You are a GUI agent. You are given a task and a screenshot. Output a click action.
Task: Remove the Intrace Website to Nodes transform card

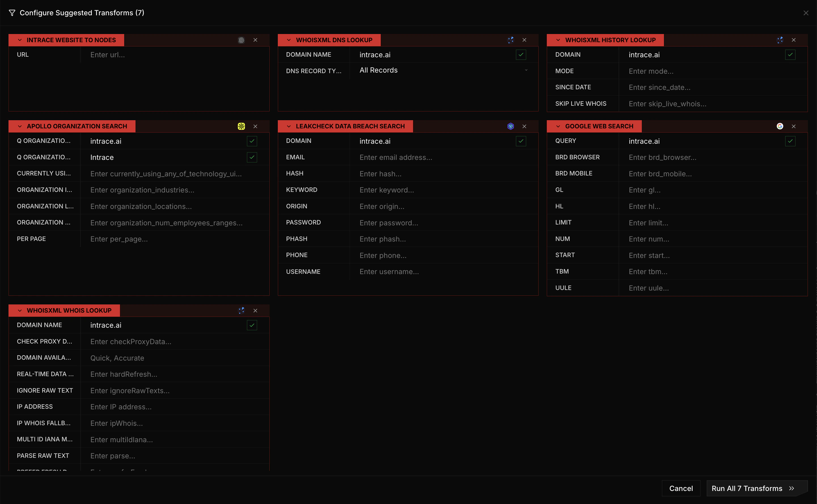(255, 40)
